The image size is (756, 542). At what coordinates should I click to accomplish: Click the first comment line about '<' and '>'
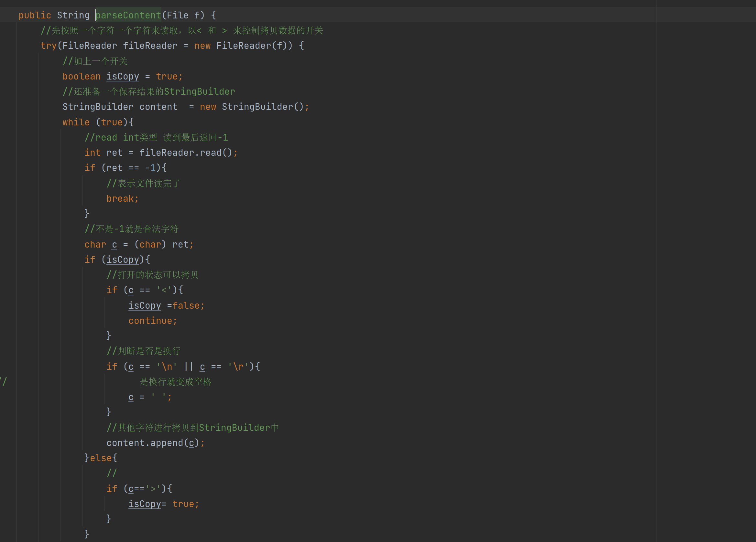[x=182, y=31]
